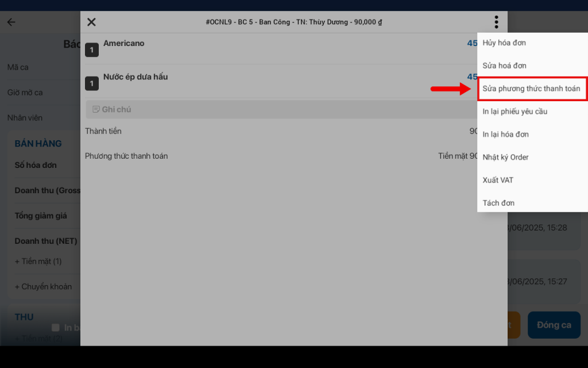Click the note icon in Ghi chú
Screen dimensions: 588x368
click(96, 109)
